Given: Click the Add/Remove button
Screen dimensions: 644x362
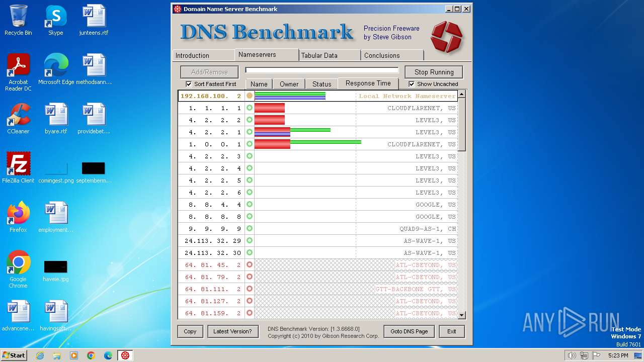Looking at the screenshot, I should click(209, 72).
